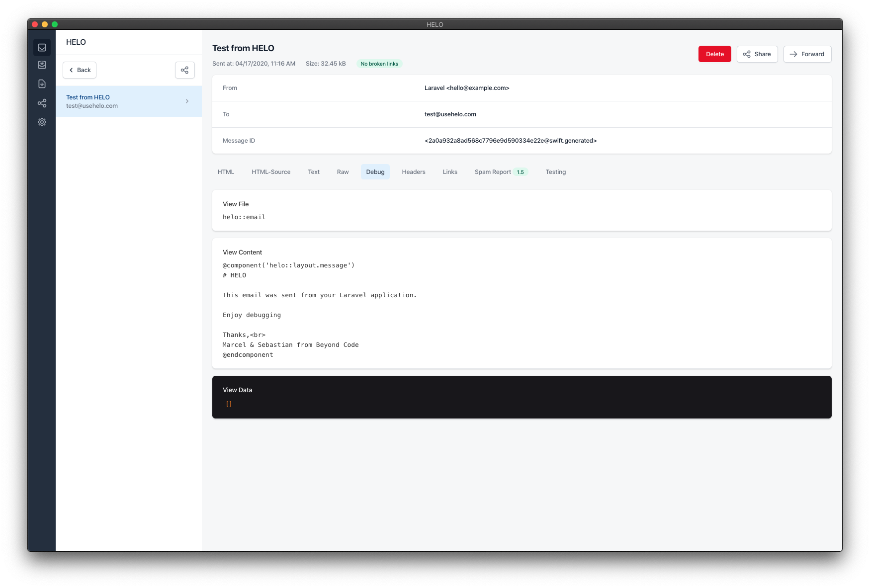Viewport: 870px width, 588px height.
Task: Click the empty [] view data value
Action: pos(229,404)
